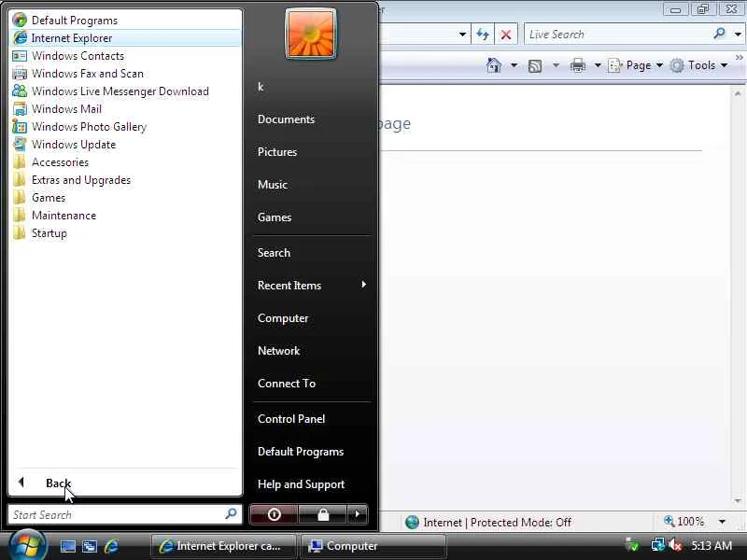Open Windows Live Messenger Download

pyautogui.click(x=125, y=91)
